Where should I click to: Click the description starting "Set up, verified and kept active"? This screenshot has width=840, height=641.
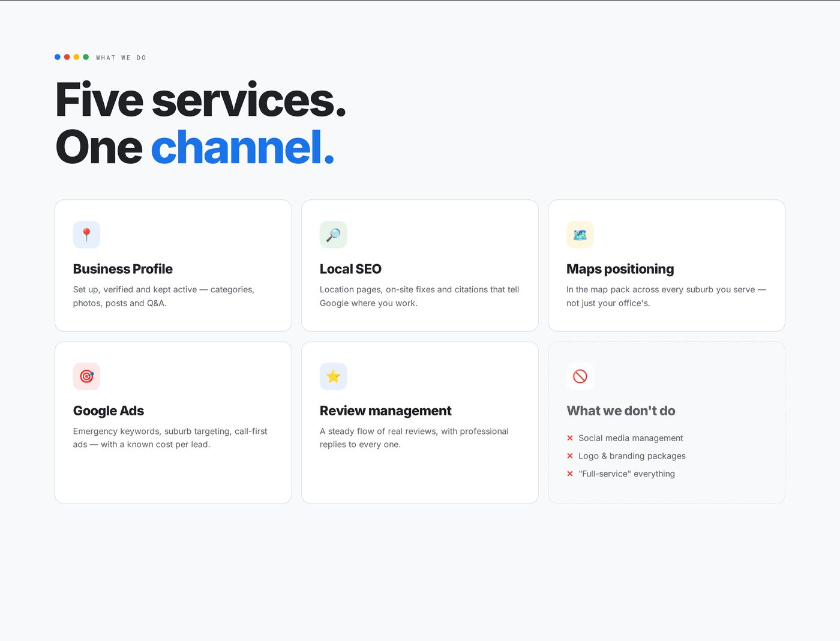(x=164, y=296)
